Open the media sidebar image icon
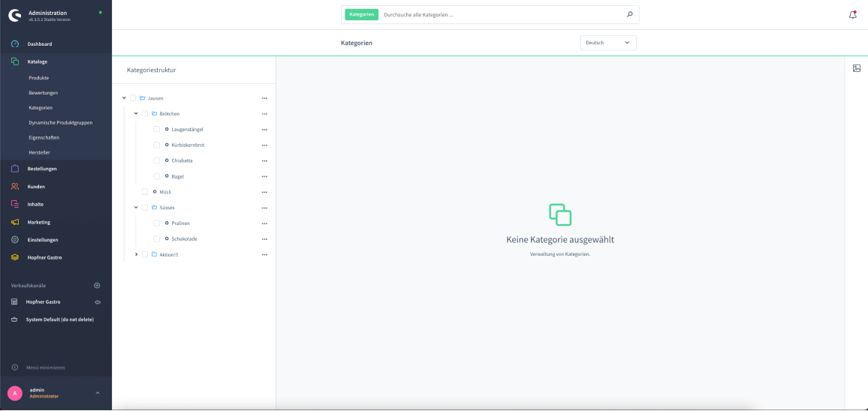 tap(856, 68)
